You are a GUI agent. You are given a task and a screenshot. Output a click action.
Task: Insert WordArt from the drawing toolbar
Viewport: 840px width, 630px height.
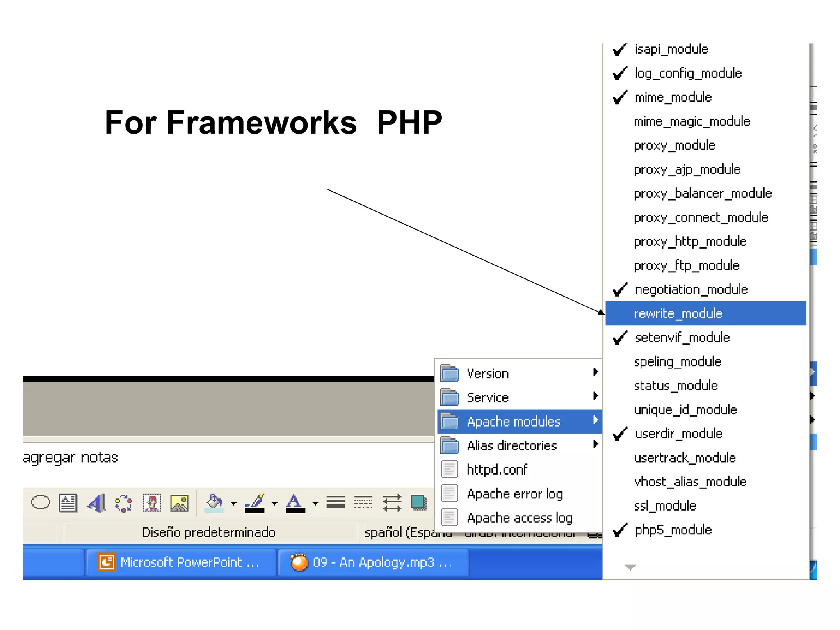(96, 503)
